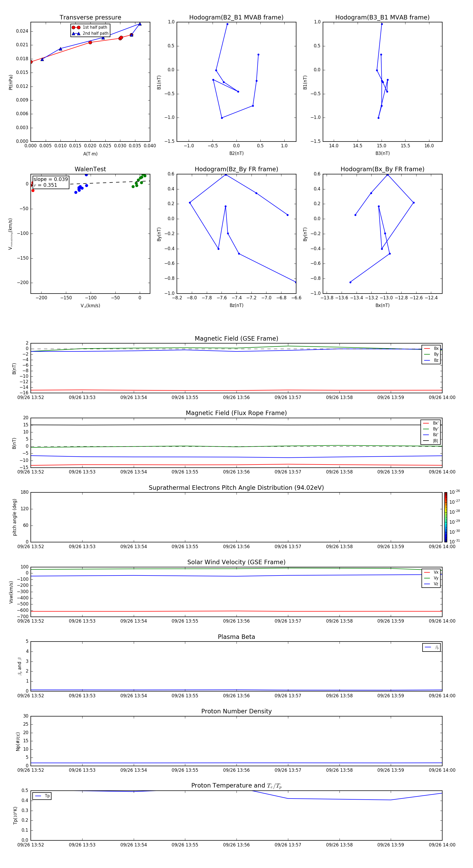Click the red Bx line in GSE magnetic field plot
This screenshot has height=868, width=473.
pyautogui.click(x=236, y=391)
